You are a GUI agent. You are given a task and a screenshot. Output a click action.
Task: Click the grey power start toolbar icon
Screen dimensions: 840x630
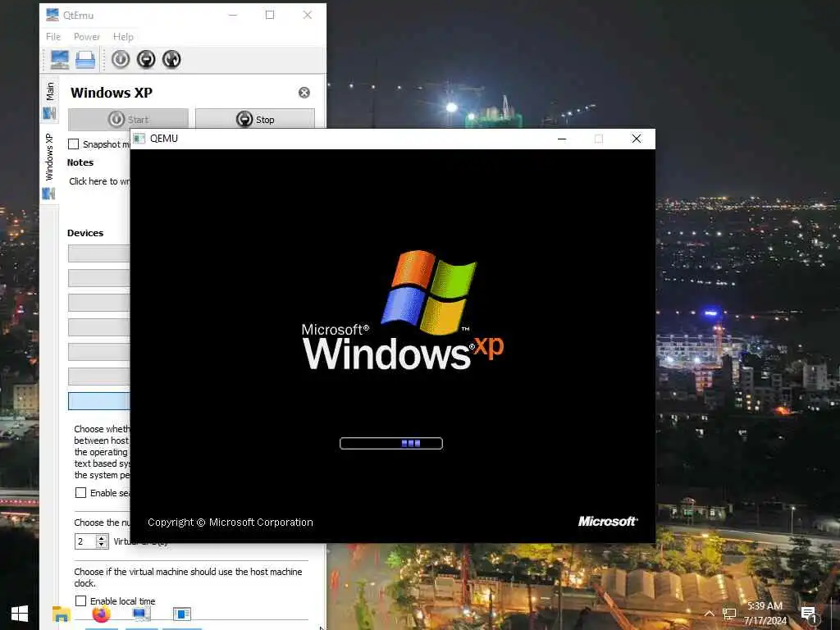pyautogui.click(x=121, y=59)
